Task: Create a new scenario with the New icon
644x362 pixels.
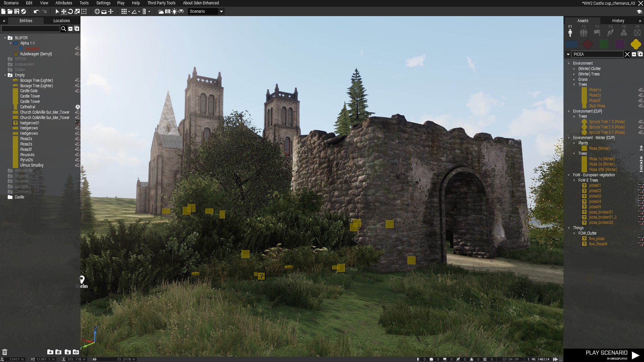Action: point(3,11)
